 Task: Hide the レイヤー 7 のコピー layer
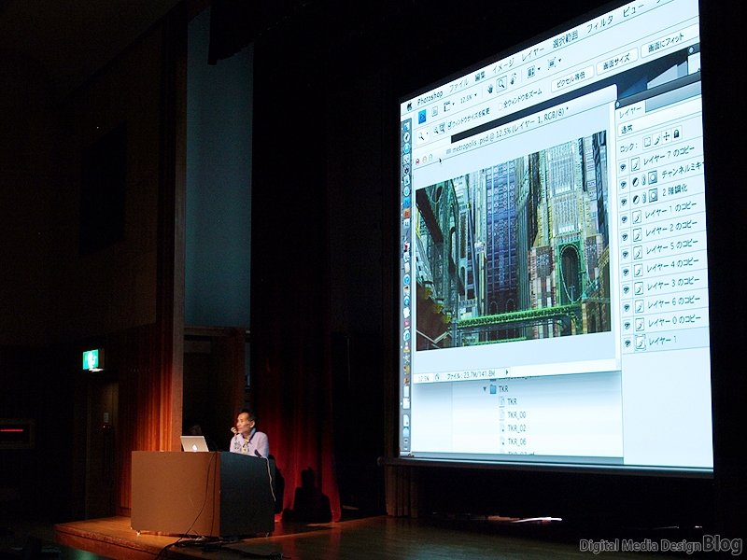[623, 167]
